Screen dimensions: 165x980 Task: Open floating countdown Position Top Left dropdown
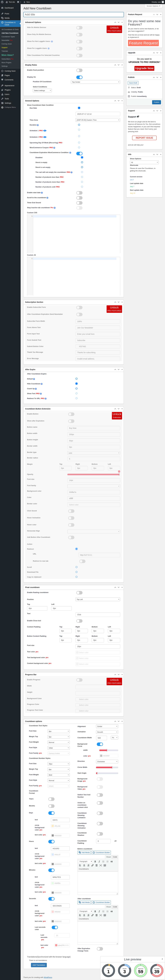coord(98,599)
